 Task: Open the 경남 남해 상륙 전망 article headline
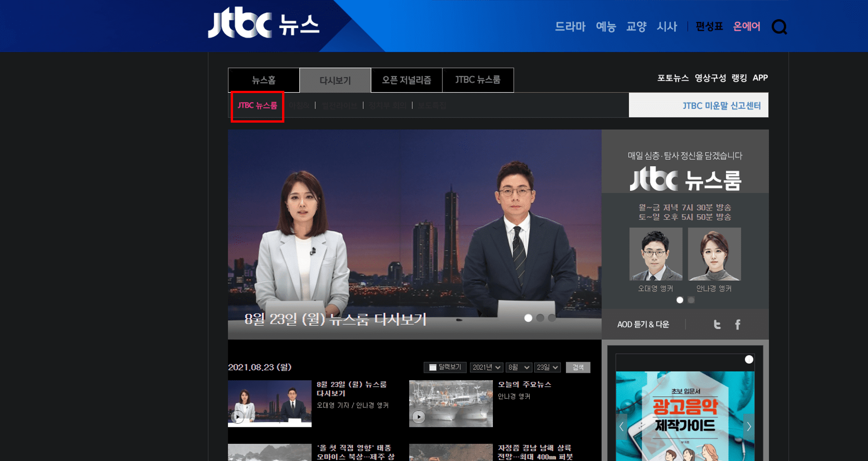(x=535, y=452)
